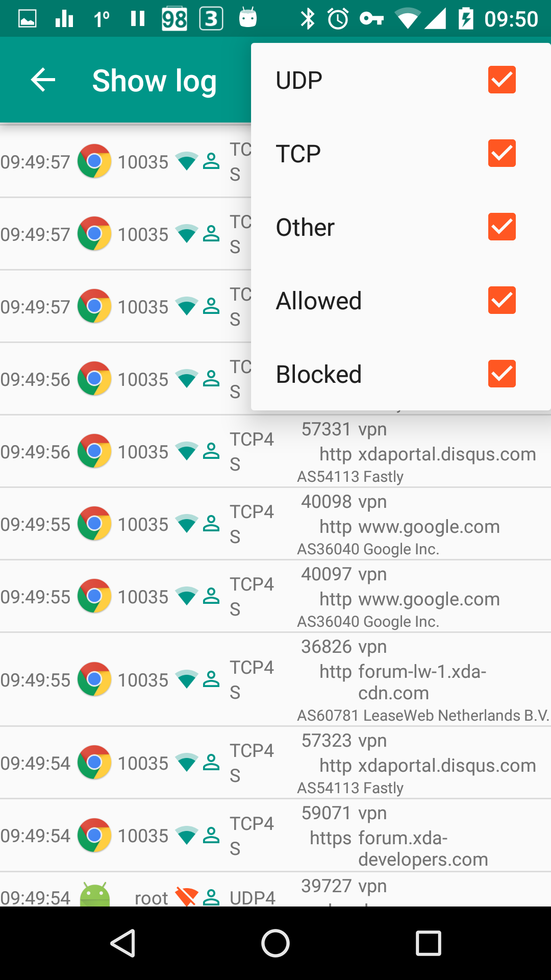Open forum.xda-developers.com https log entry
Image resolution: width=551 pixels, height=980 pixels.
[x=275, y=836]
